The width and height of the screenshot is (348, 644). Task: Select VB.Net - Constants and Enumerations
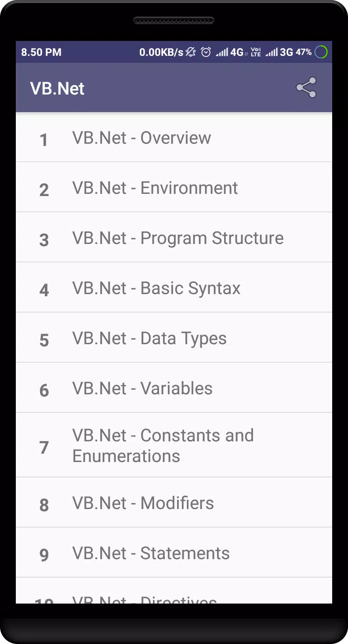(x=174, y=445)
